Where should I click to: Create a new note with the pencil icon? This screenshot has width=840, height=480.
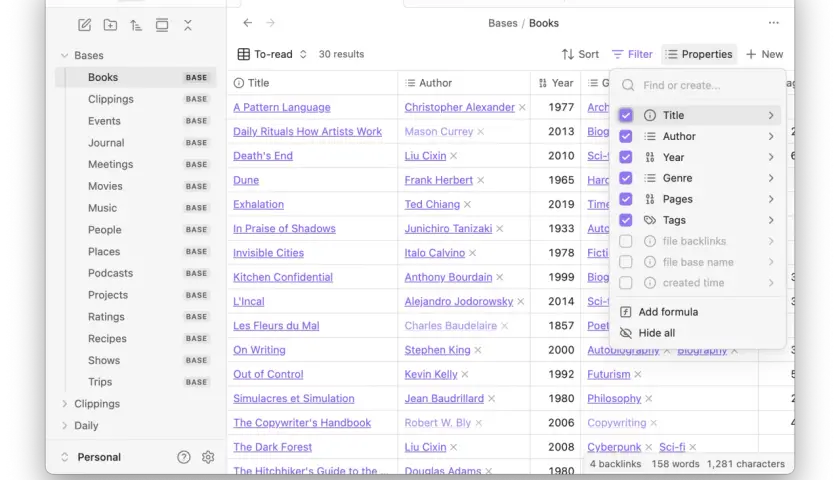(84, 25)
